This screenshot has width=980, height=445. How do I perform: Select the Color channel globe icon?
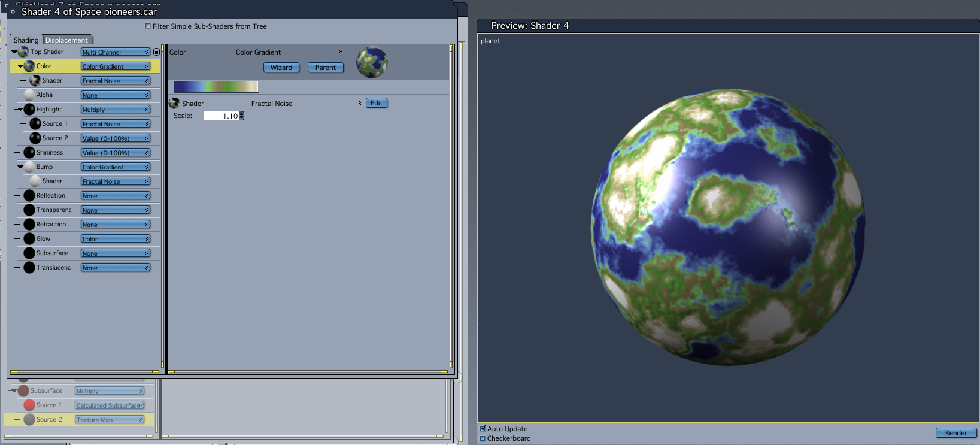click(29, 66)
